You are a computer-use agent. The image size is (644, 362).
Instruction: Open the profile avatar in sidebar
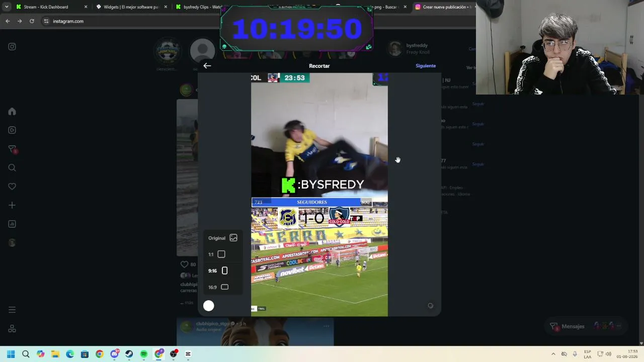(12, 243)
